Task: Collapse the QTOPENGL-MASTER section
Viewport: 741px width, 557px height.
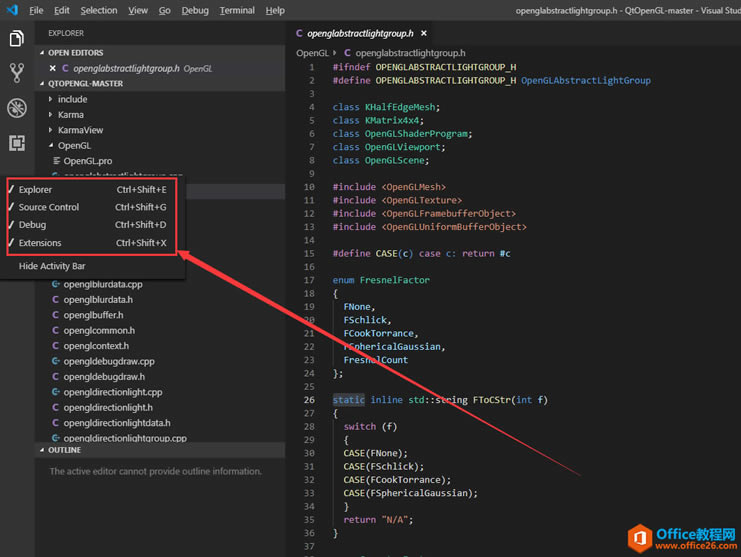Action: [x=42, y=84]
